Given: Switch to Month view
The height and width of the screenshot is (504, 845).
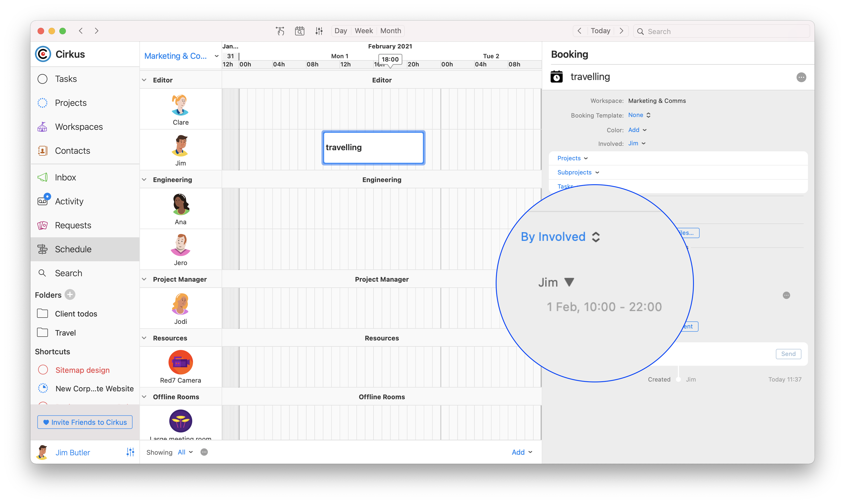Looking at the screenshot, I should pos(391,31).
